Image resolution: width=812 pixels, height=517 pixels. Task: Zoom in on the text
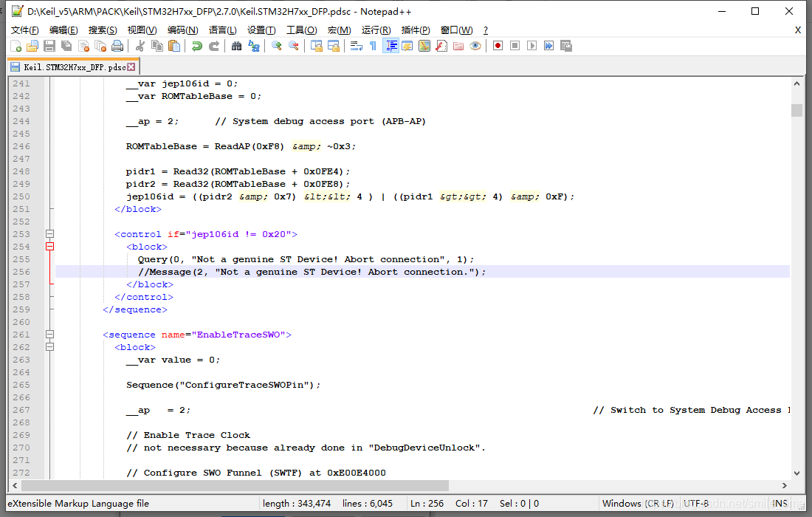click(277, 46)
